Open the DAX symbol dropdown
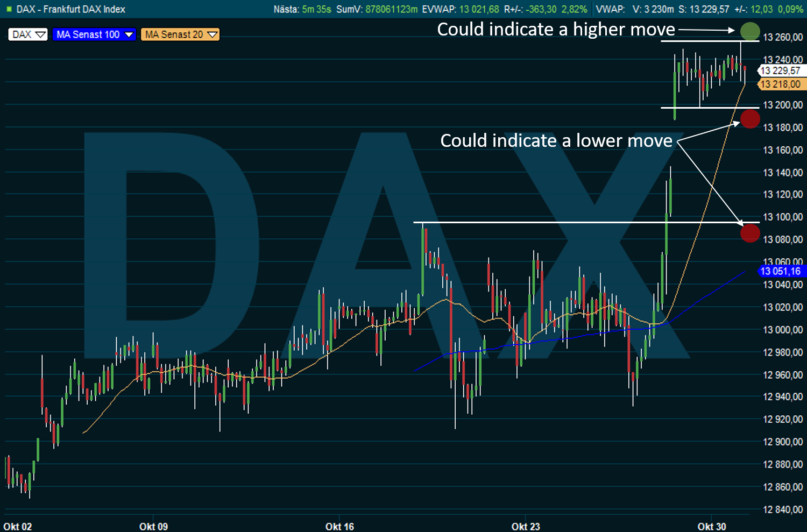807x532 pixels. [28, 34]
